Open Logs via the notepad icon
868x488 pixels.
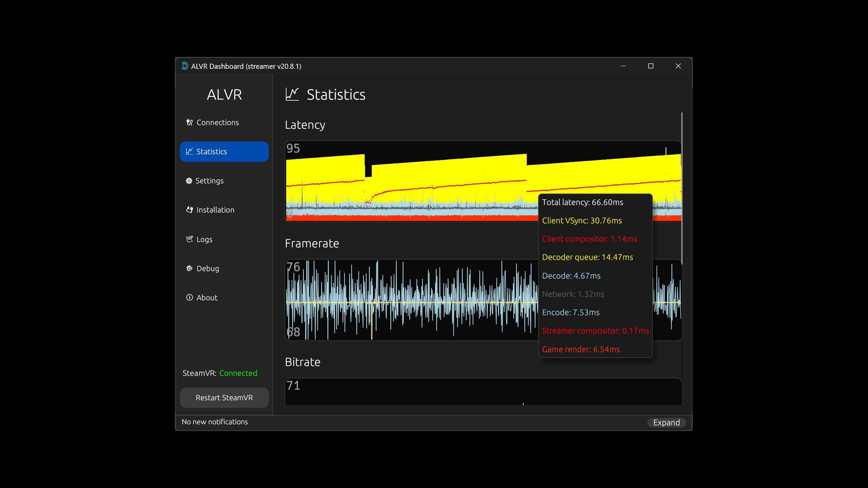click(x=189, y=239)
